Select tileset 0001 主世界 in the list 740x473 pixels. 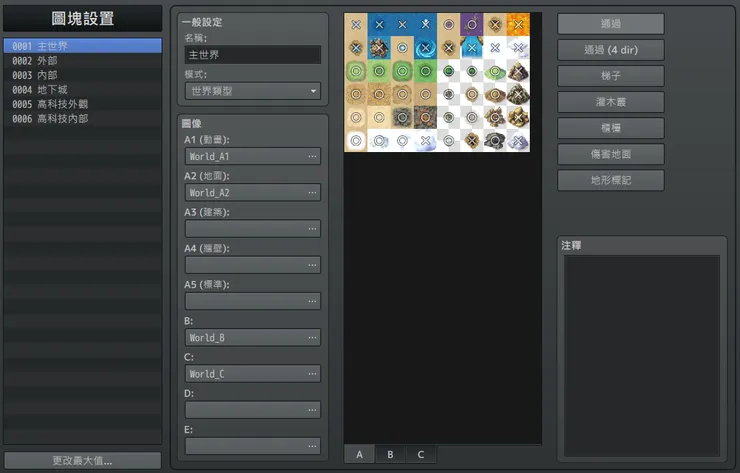83,46
